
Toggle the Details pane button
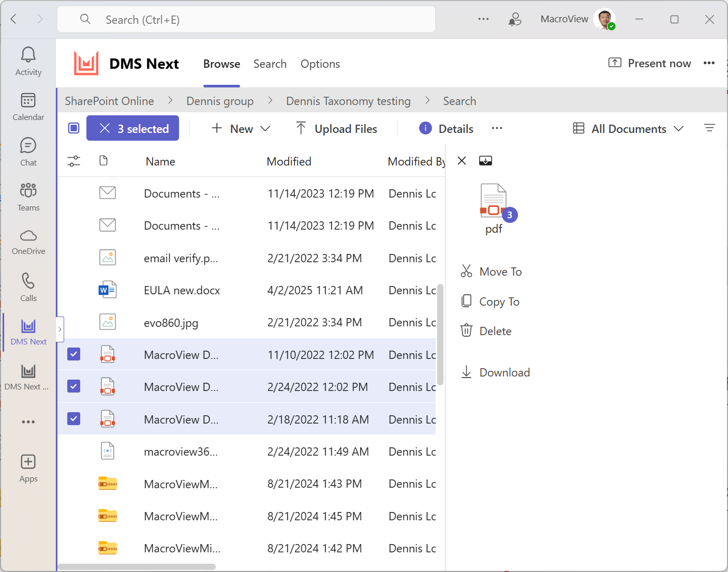coord(446,128)
